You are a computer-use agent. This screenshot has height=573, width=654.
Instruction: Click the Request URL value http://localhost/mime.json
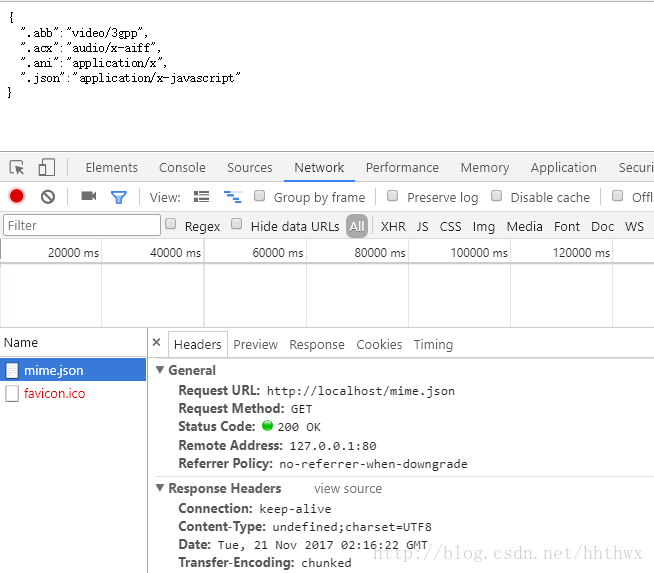361,391
